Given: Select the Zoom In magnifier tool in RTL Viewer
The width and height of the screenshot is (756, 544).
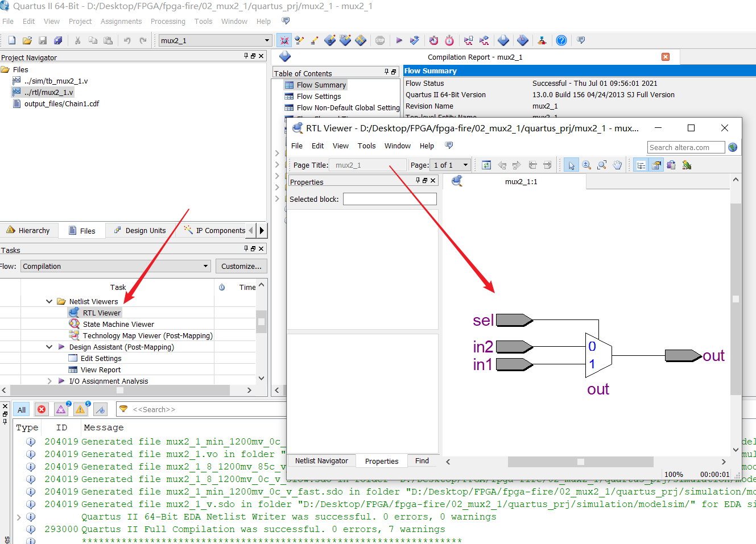Looking at the screenshot, I should pyautogui.click(x=586, y=165).
